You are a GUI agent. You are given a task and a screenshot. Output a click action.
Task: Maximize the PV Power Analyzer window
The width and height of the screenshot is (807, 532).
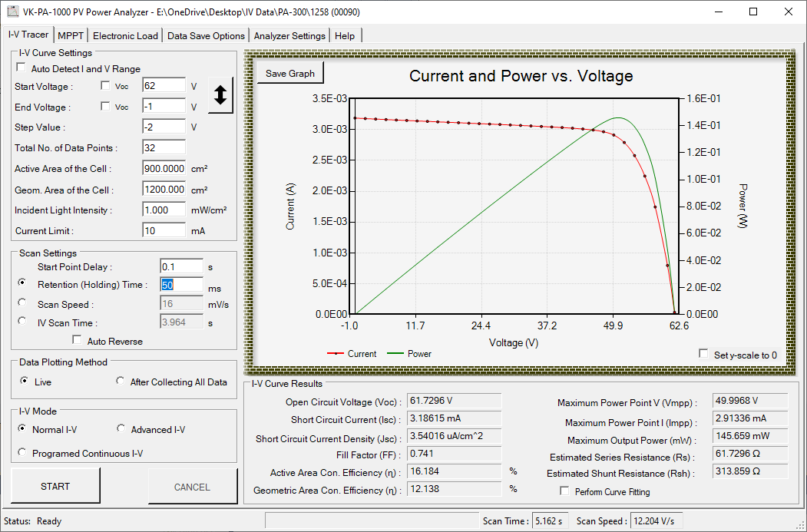click(x=753, y=12)
